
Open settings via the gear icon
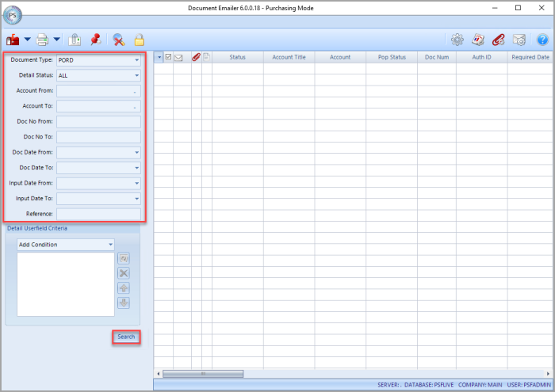(457, 40)
